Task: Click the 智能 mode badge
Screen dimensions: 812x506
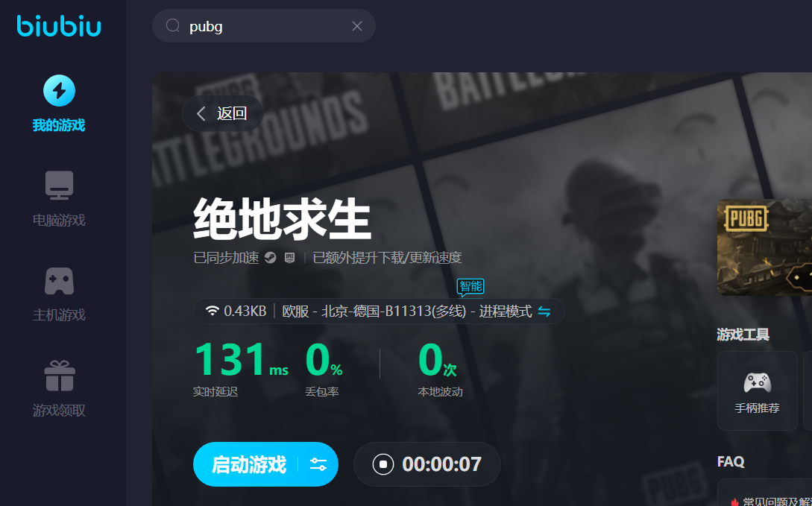Action: (470, 287)
